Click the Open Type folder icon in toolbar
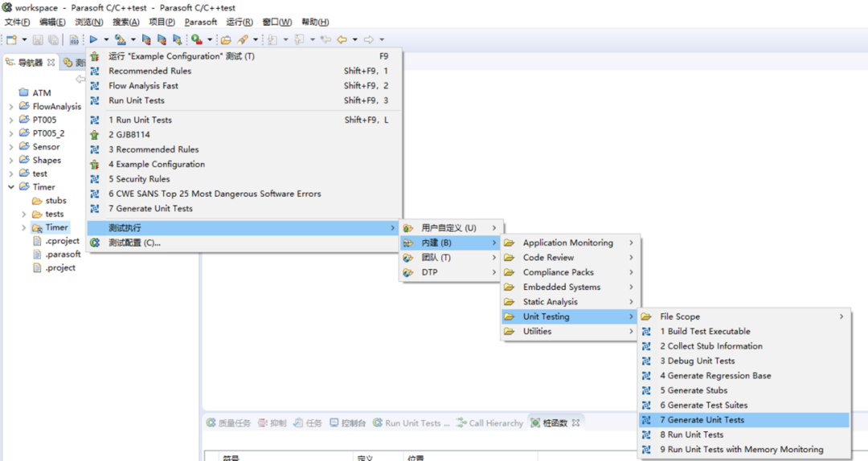 pyautogui.click(x=226, y=39)
